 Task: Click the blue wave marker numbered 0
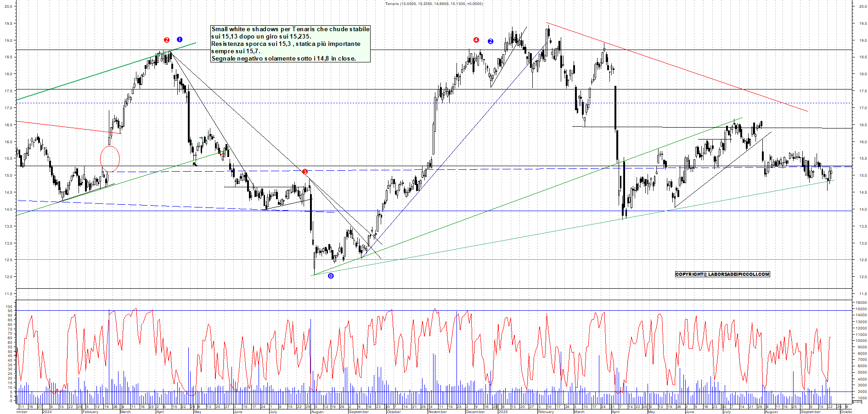331,276
